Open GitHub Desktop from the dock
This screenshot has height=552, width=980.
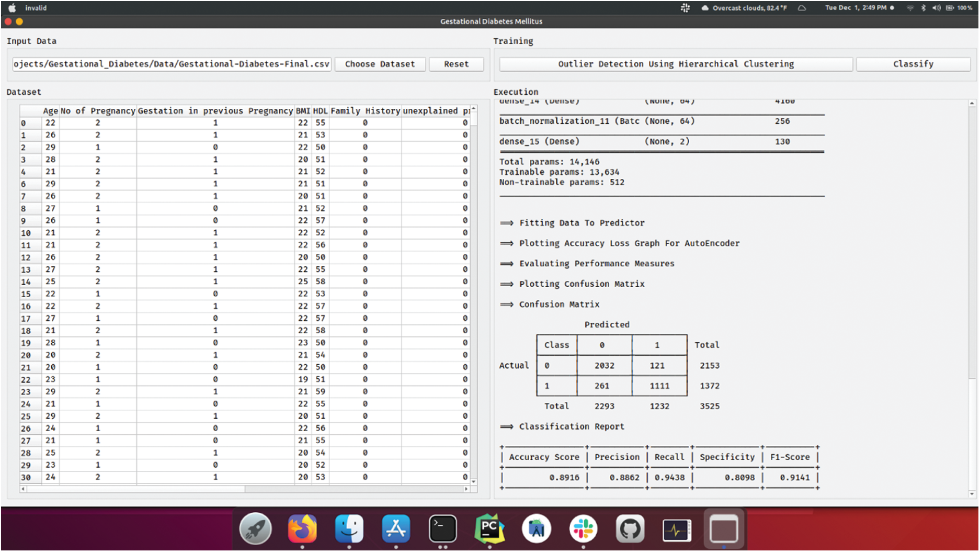coord(630,529)
